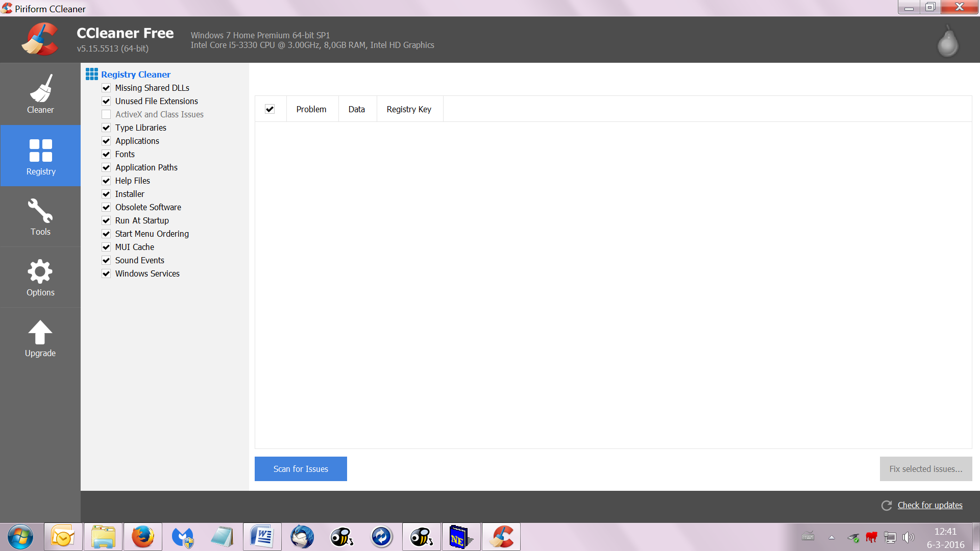980x551 pixels.
Task: Click the second bee icon in the taskbar
Action: pyautogui.click(x=422, y=537)
